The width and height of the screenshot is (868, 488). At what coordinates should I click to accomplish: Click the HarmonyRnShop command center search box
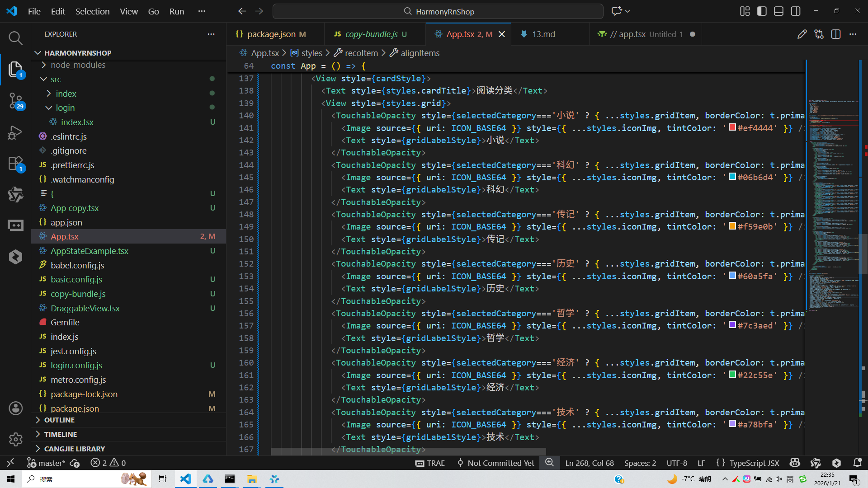tap(438, 11)
